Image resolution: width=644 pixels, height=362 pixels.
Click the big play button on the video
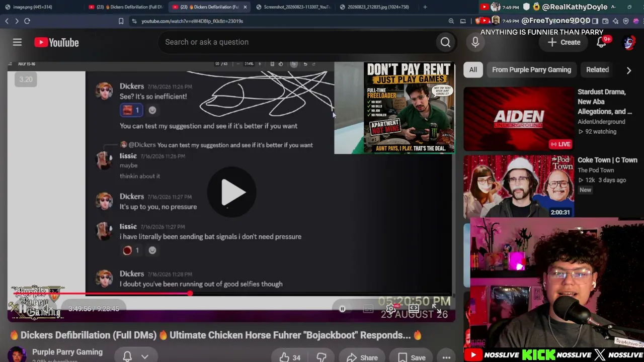point(232,192)
